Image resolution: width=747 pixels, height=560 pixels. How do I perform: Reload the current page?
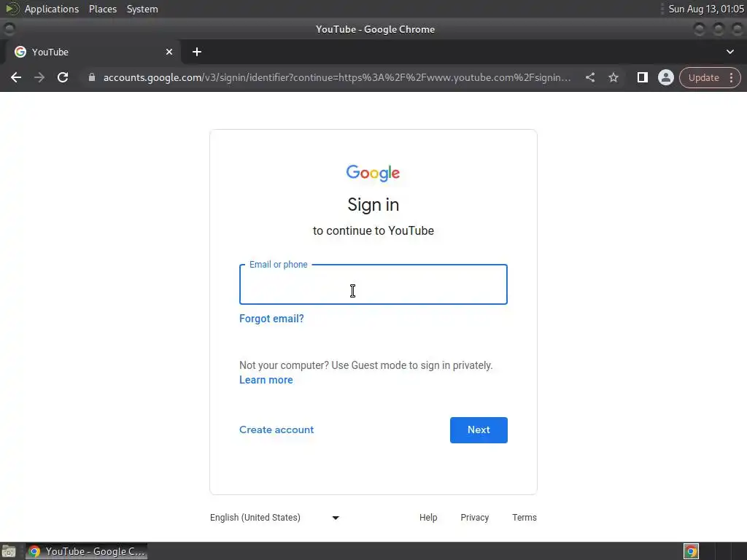[63, 77]
